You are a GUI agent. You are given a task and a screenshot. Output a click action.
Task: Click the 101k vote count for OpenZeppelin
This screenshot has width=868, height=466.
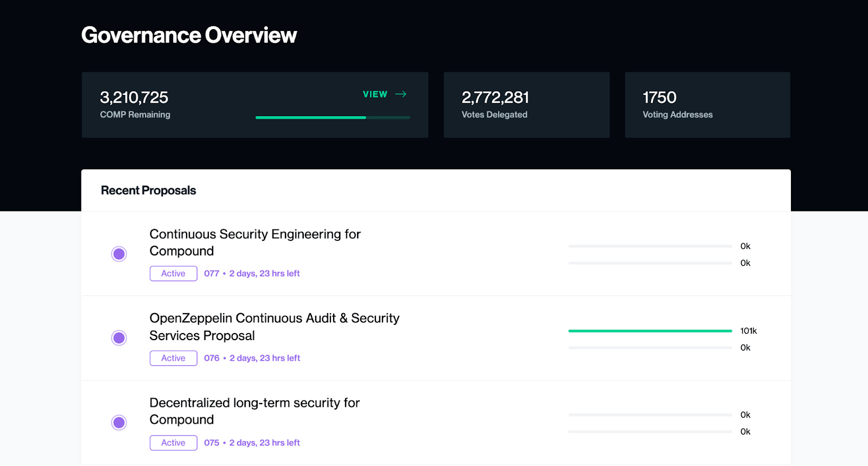click(749, 331)
